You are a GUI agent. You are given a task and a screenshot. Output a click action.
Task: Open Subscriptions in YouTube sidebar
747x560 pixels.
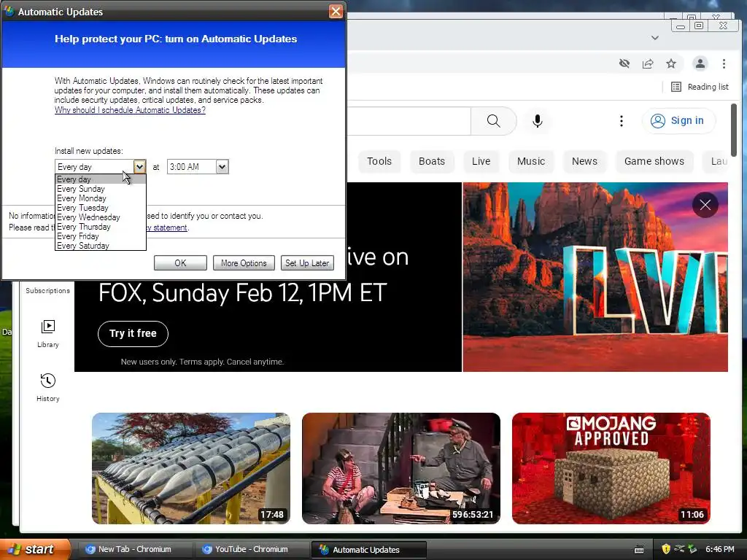(47, 290)
